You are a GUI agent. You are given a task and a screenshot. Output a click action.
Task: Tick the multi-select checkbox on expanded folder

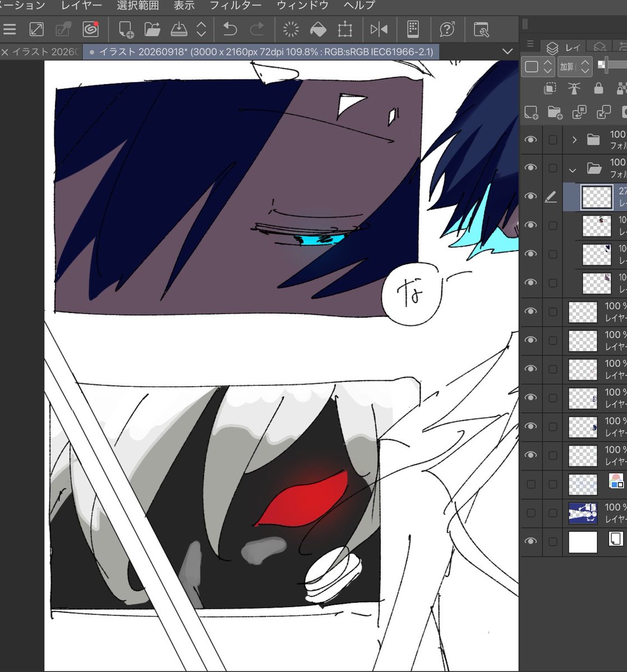[552, 168]
